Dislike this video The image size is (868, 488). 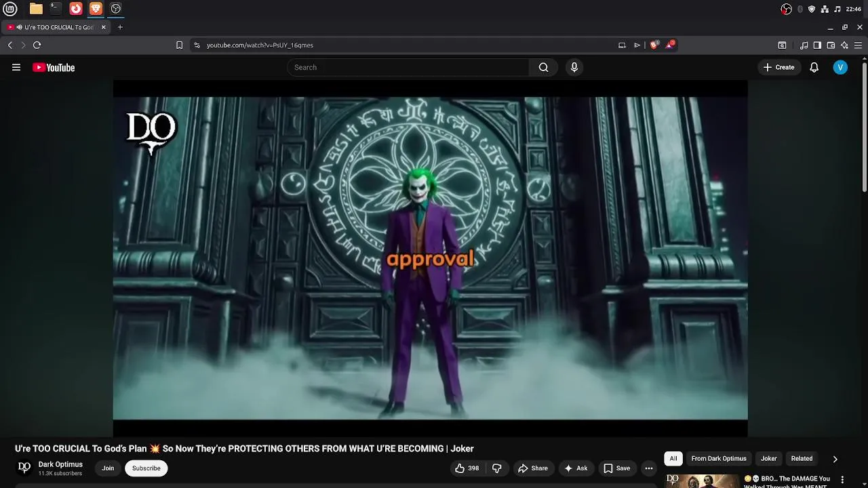click(x=497, y=468)
